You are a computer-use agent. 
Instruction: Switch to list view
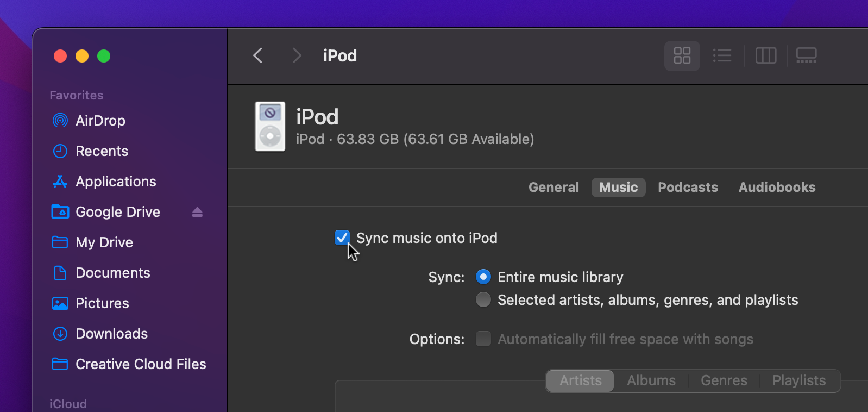tap(722, 55)
